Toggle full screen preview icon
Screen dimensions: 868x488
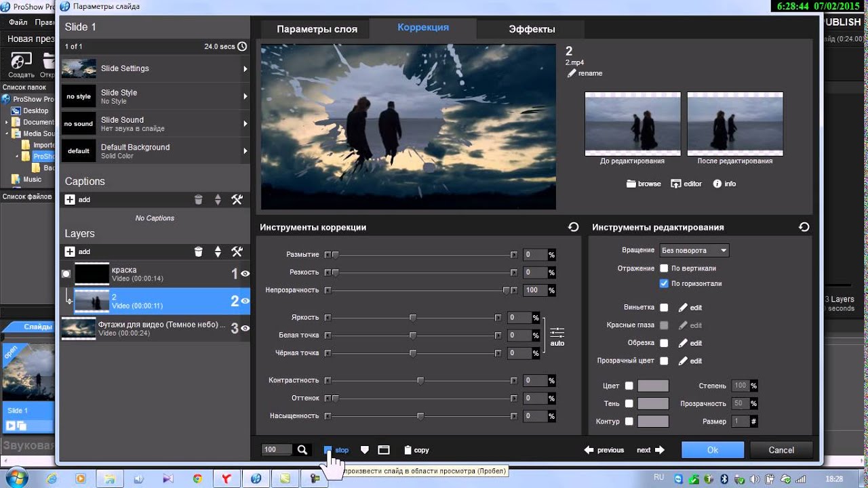tap(384, 450)
